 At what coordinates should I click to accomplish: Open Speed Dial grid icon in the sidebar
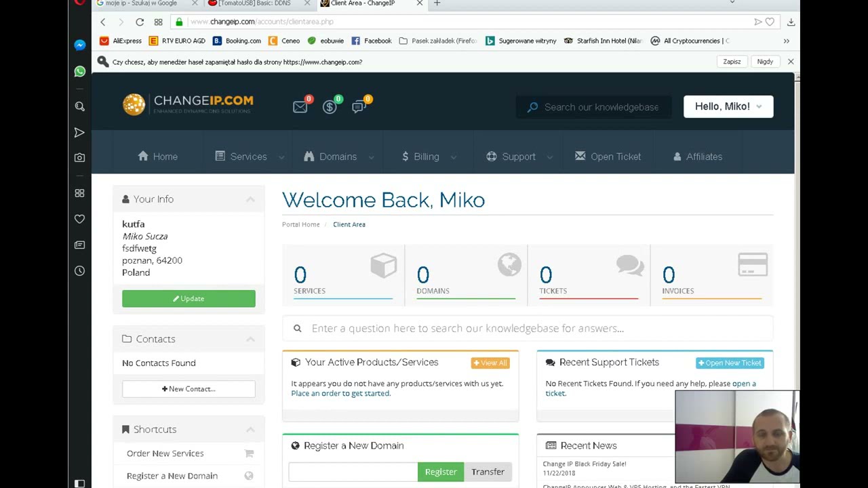(x=79, y=193)
